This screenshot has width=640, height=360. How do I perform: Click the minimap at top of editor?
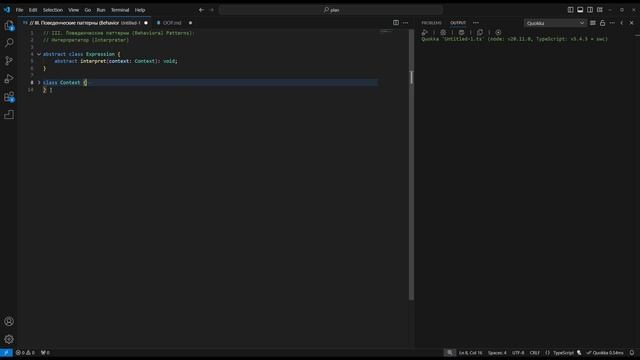[385, 32]
